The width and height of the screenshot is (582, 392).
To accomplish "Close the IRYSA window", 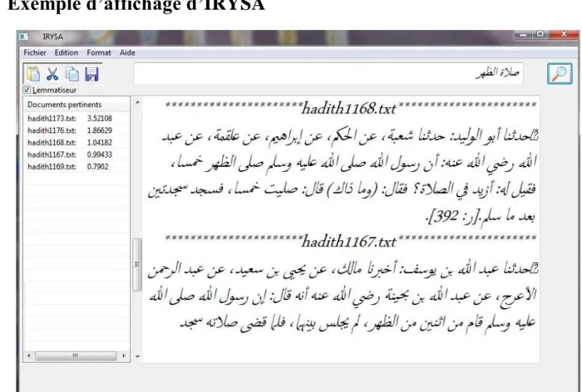I will (x=564, y=34).
